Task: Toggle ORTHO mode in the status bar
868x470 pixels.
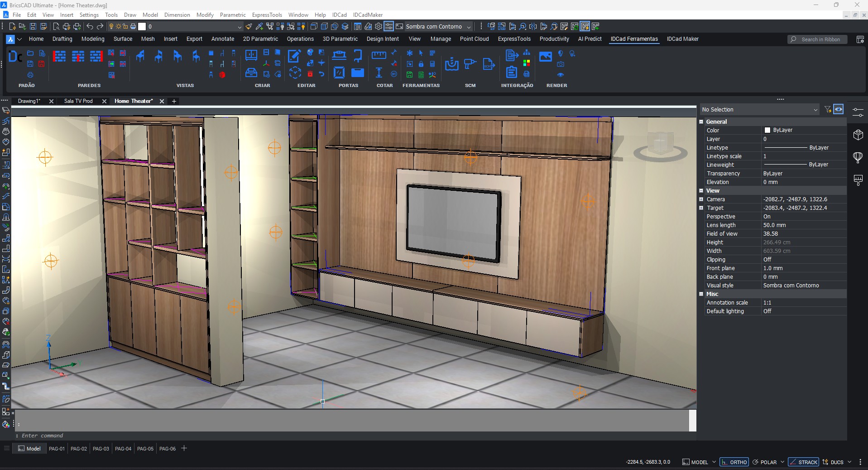Action: point(734,462)
